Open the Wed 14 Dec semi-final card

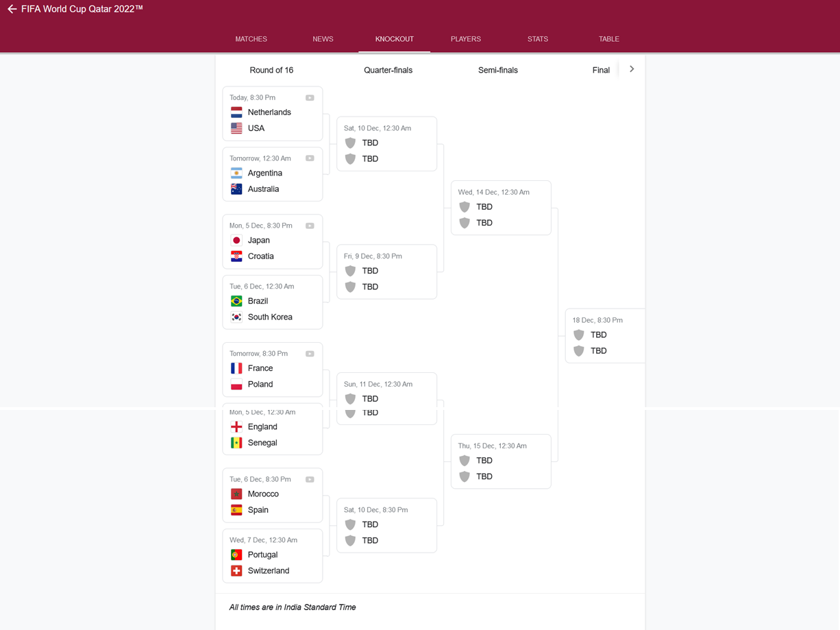click(501, 208)
